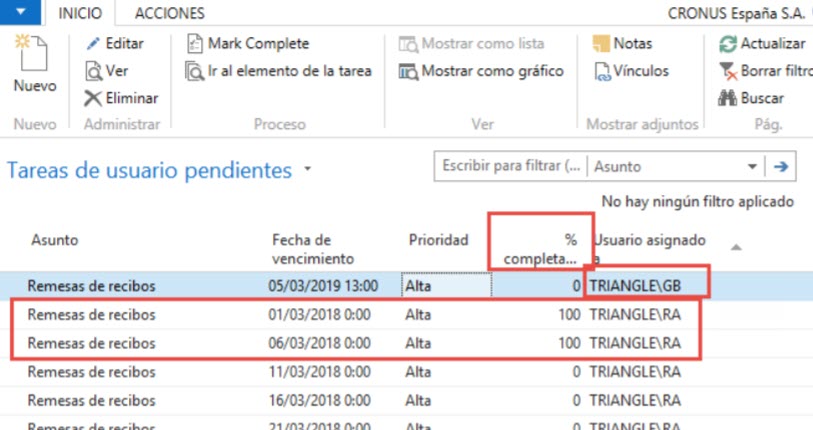
Task: Click the Mark Complete icon
Action: pyautogui.click(x=194, y=44)
